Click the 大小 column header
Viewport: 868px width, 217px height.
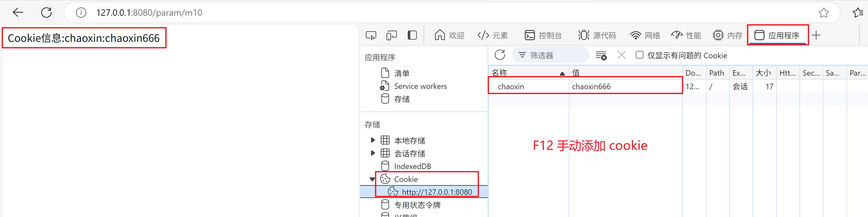[765, 73]
